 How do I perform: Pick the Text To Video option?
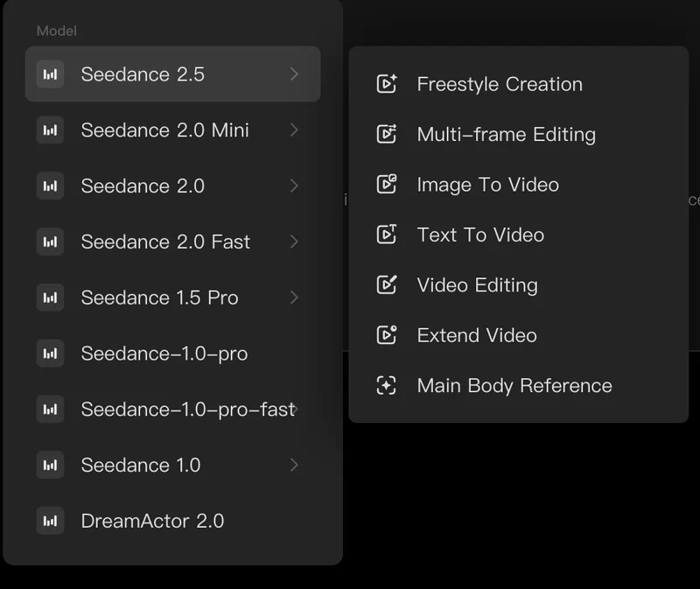pos(518,235)
